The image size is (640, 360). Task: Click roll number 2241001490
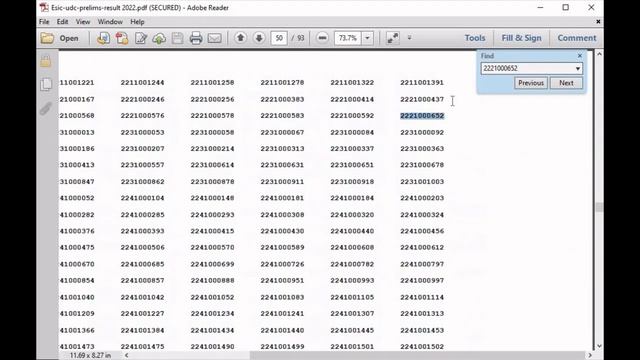point(212,347)
